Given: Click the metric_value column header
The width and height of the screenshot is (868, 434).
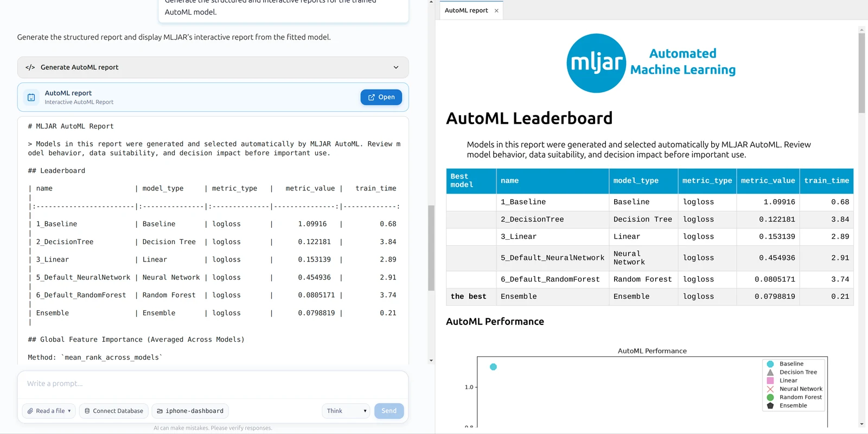Looking at the screenshot, I should click(x=768, y=181).
